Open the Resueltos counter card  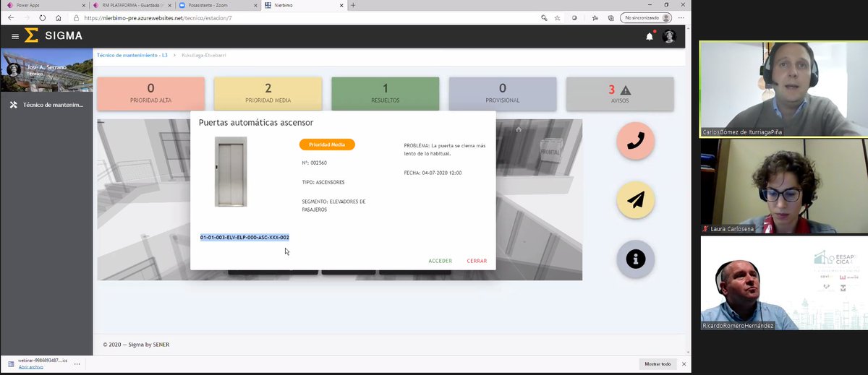[x=385, y=93]
